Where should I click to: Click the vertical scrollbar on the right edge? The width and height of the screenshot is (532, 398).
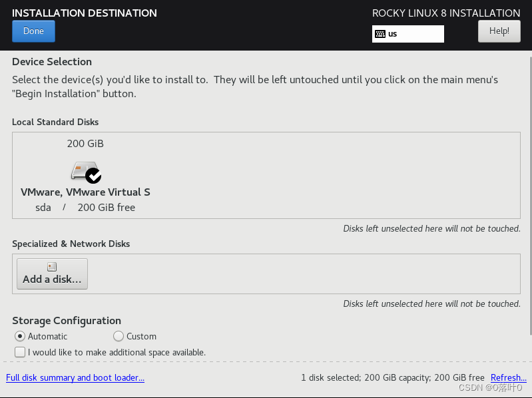(x=530, y=195)
